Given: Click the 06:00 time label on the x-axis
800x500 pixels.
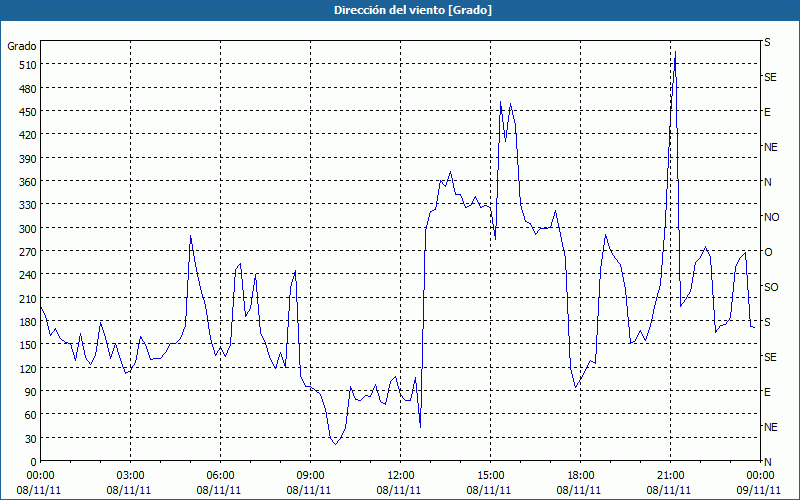Looking at the screenshot, I should coord(220,476).
